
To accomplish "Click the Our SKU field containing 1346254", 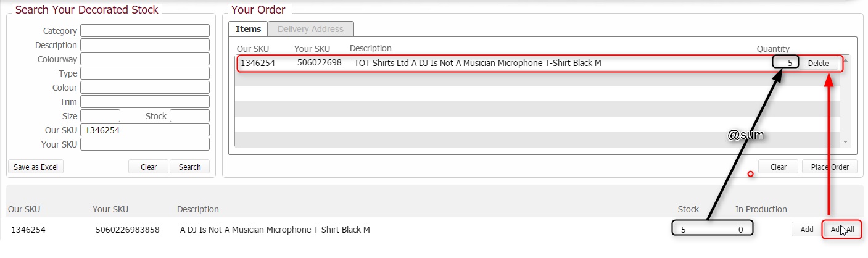I will click(145, 130).
